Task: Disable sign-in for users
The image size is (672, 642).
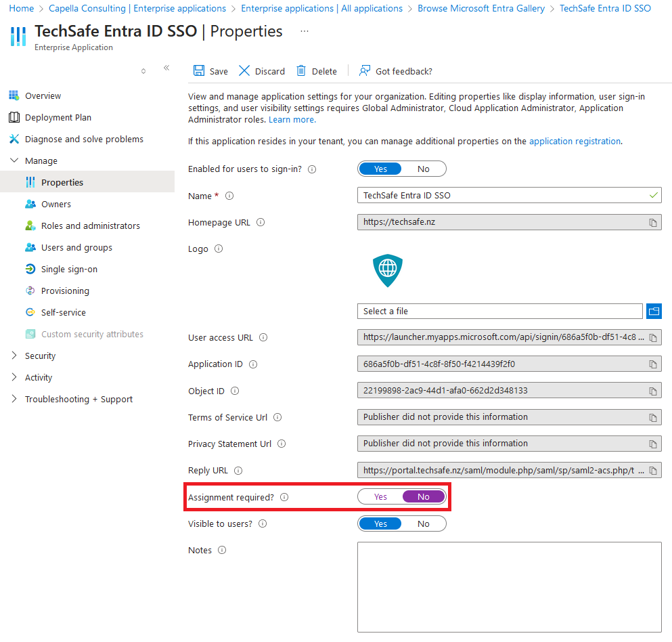Action: coord(424,169)
